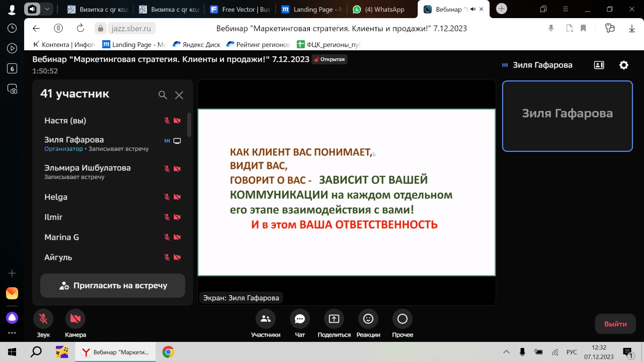The image size is (644, 362).
Task: Open the Участники participants panel button
Action: (x=266, y=319)
